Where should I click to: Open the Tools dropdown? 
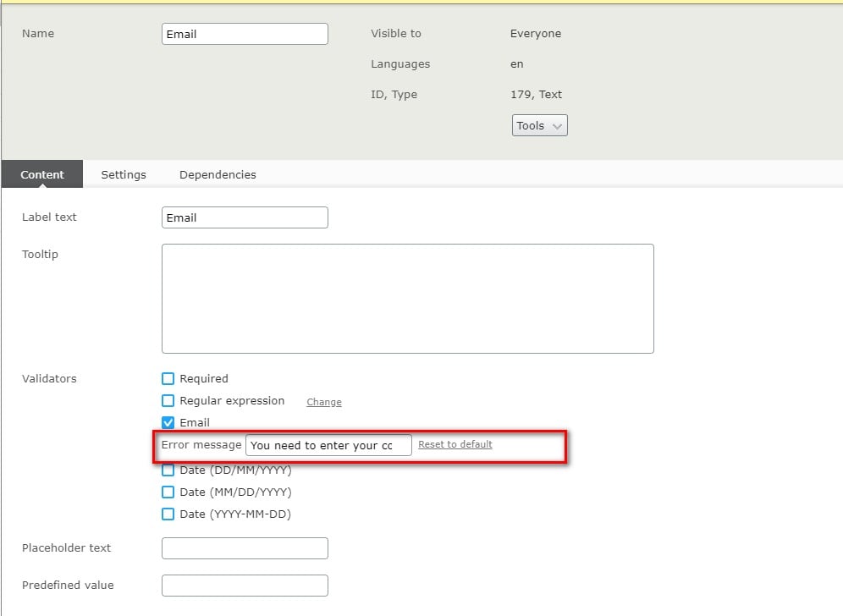coord(539,125)
